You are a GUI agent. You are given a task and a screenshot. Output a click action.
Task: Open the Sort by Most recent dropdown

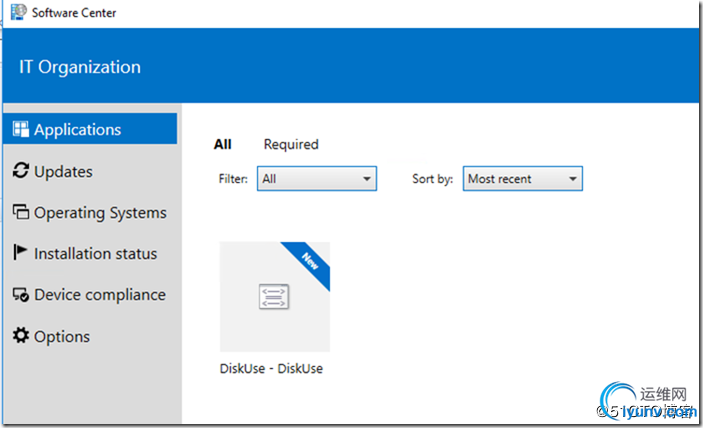click(x=522, y=179)
